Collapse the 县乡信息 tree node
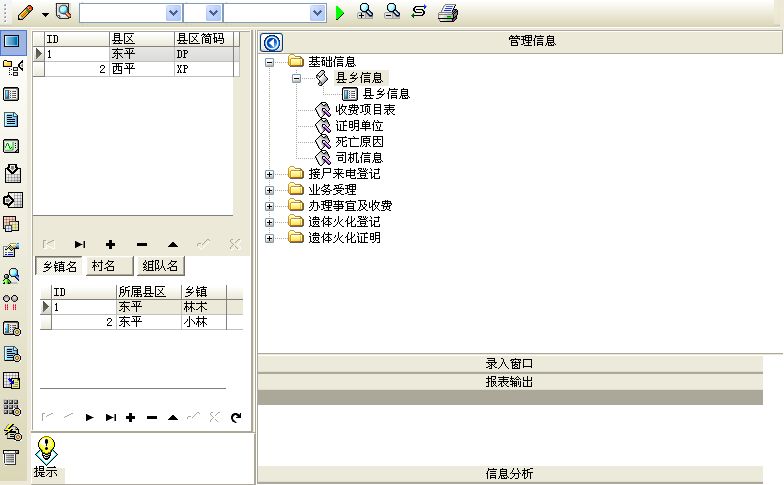The image size is (784, 485). tap(296, 78)
